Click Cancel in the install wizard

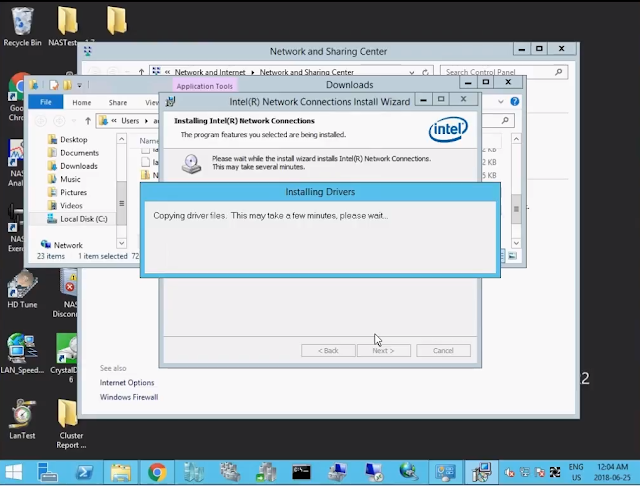tap(443, 351)
